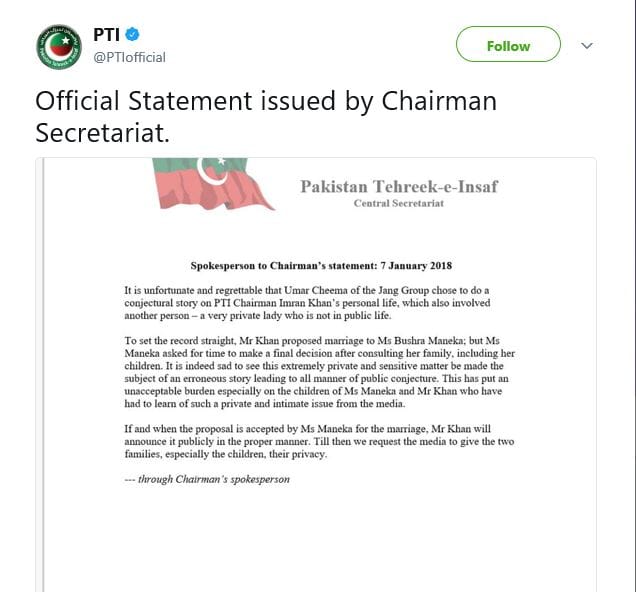Click the Central Secretariat subtitle
This screenshot has width=636, height=592.
click(399, 204)
